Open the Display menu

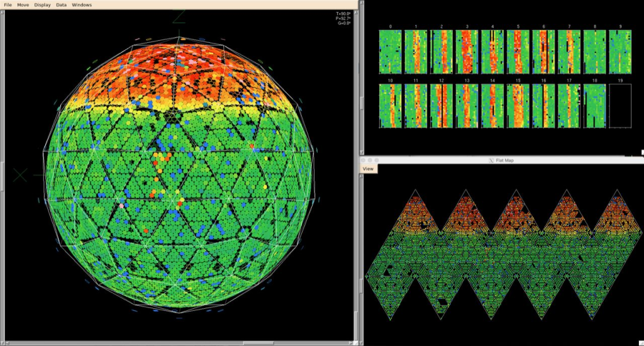(x=43, y=5)
